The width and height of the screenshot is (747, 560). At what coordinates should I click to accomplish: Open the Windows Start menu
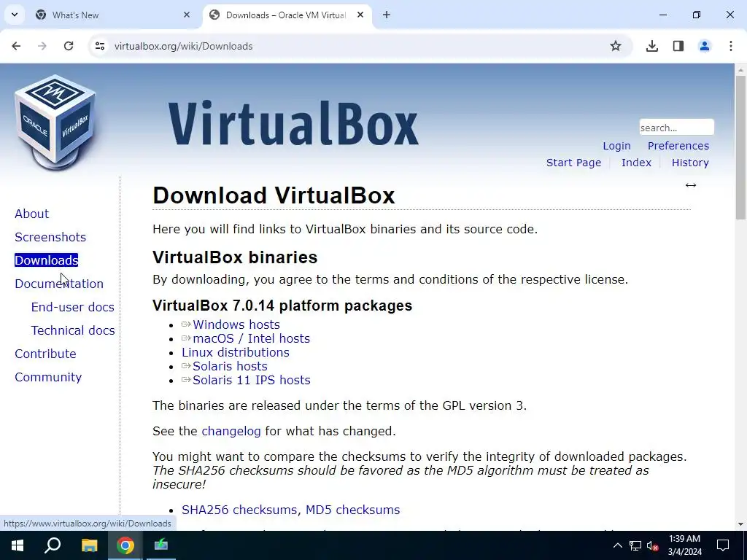click(x=18, y=545)
